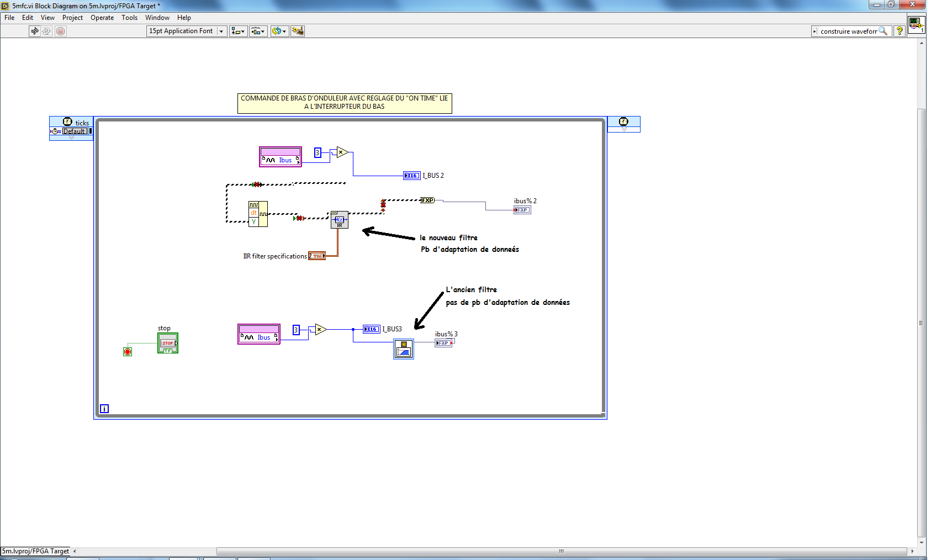Click the Default error mode selector
931x560 pixels.
click(74, 131)
